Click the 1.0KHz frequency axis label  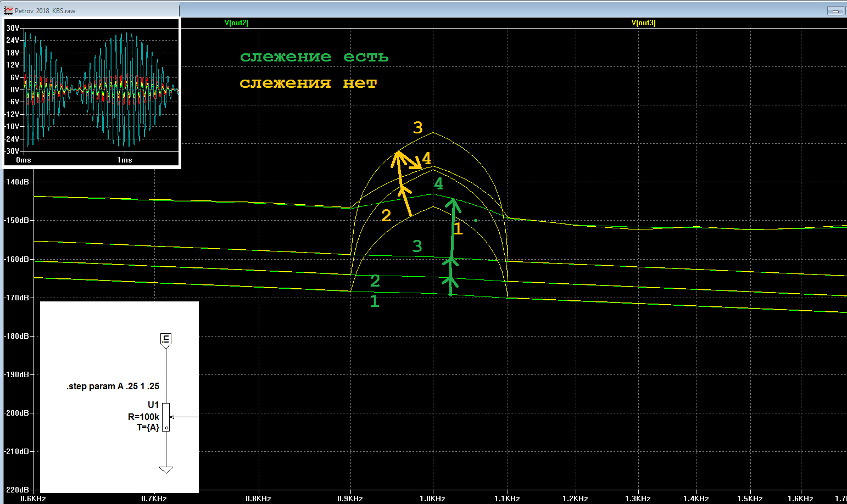pos(433,499)
